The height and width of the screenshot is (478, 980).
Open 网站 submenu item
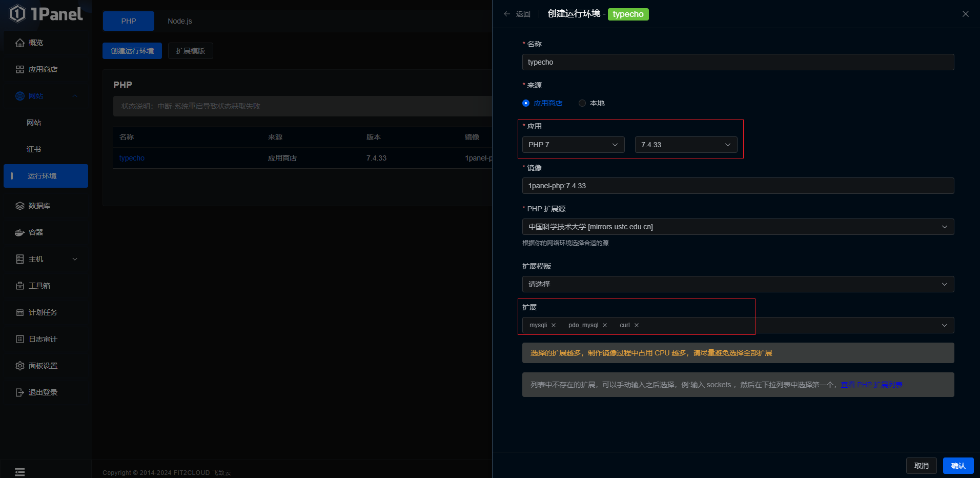[x=34, y=123]
